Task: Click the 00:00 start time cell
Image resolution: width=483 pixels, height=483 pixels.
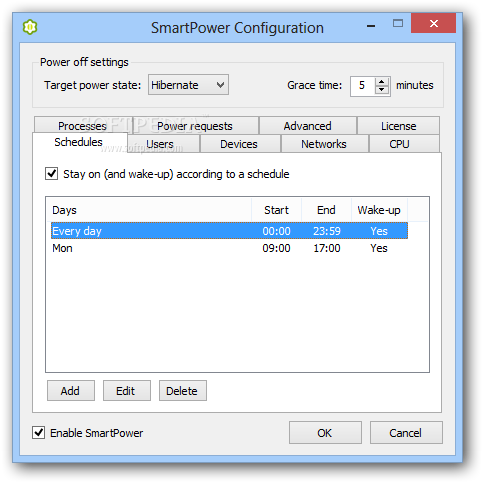Action: coord(276,231)
